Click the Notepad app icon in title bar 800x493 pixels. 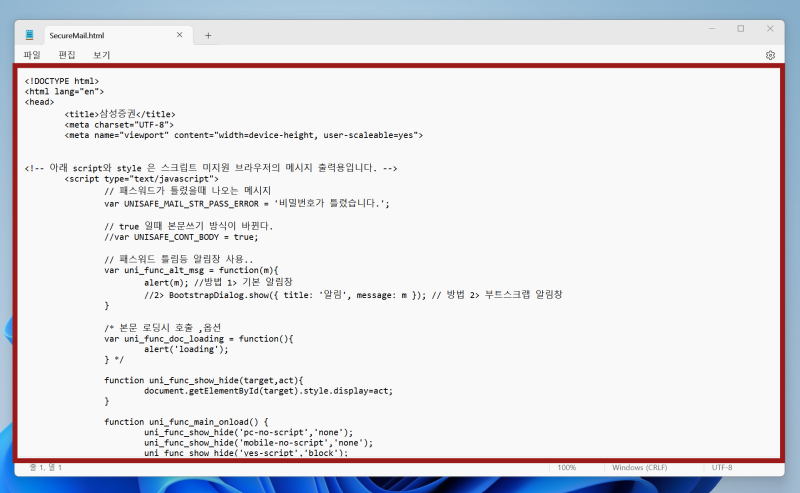pyautogui.click(x=30, y=35)
